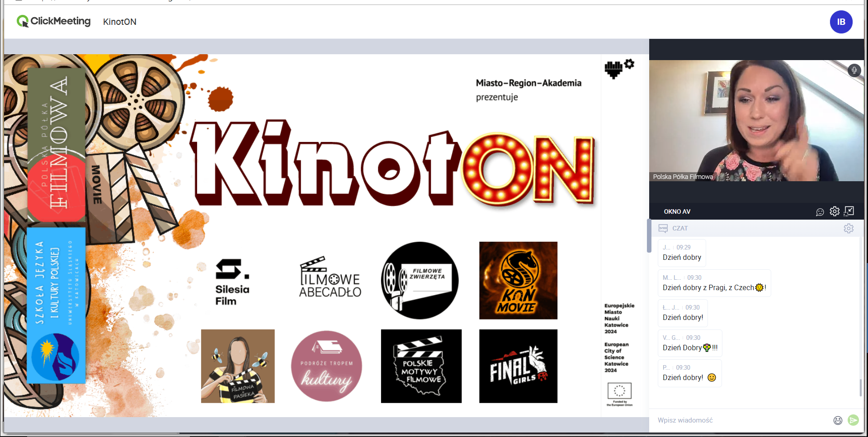Click the CZAT panel icon
This screenshot has height=437, width=868.
[663, 228]
